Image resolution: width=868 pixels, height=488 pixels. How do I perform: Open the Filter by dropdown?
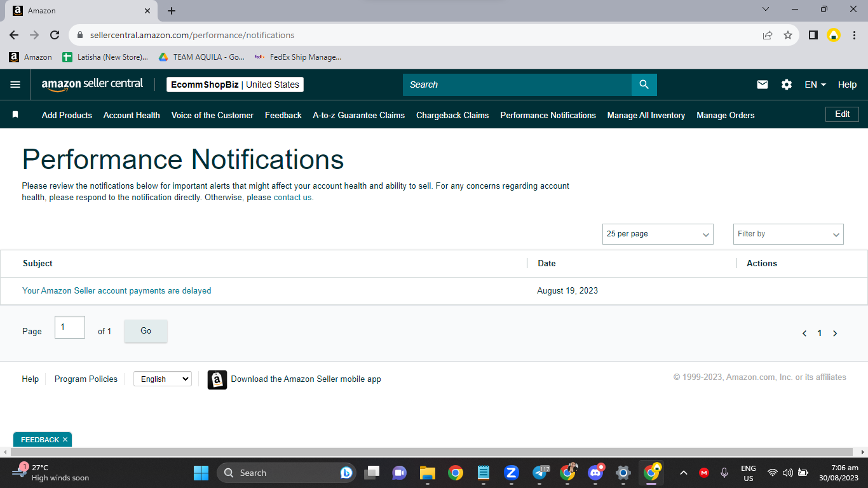click(x=789, y=234)
